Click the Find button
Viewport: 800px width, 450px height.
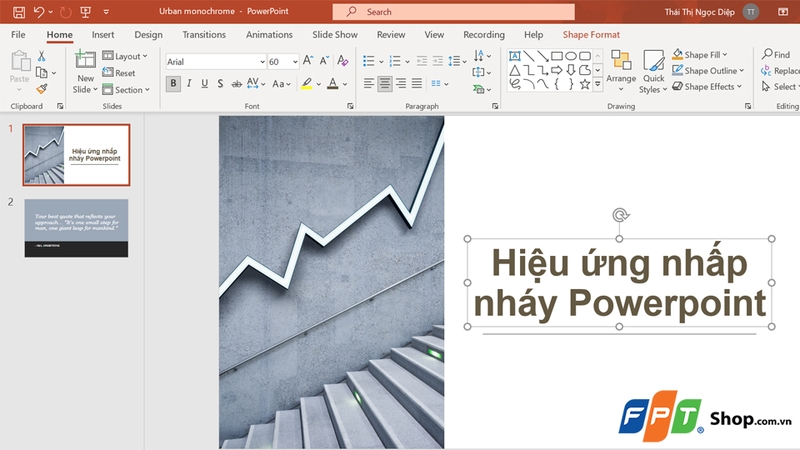point(776,54)
